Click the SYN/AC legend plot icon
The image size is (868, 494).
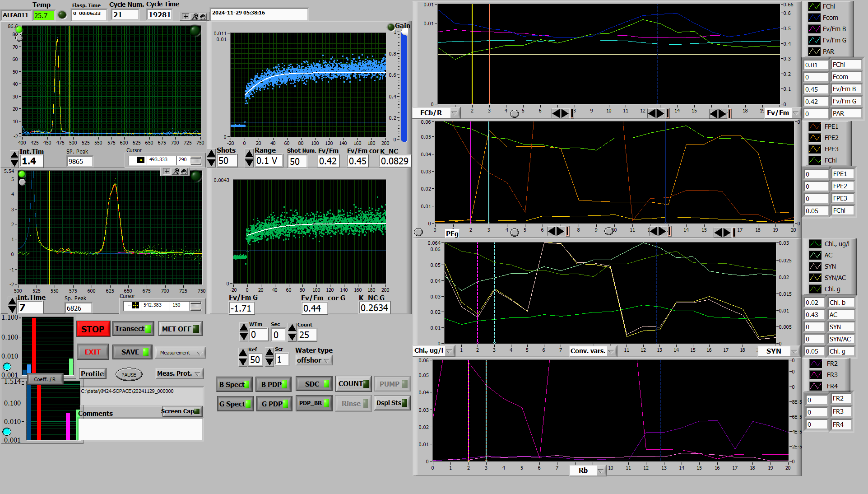[x=815, y=278]
